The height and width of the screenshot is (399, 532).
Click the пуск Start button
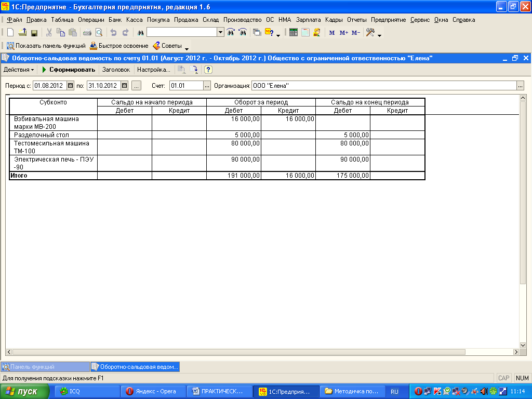pos(24,392)
